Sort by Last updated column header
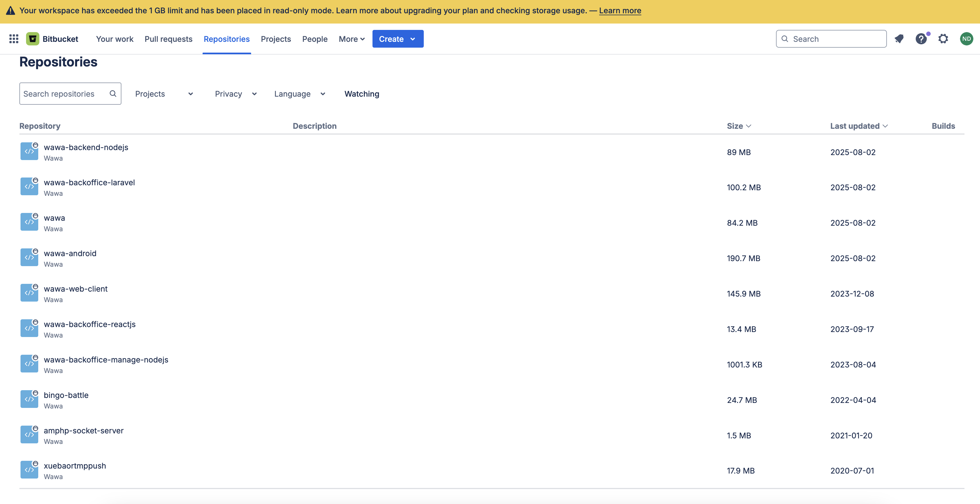 click(x=859, y=126)
